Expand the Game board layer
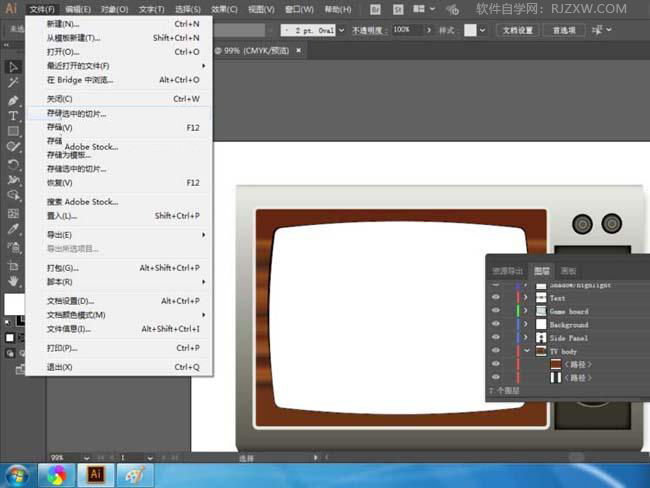Screen dimensions: 650x488 pos(527,312)
